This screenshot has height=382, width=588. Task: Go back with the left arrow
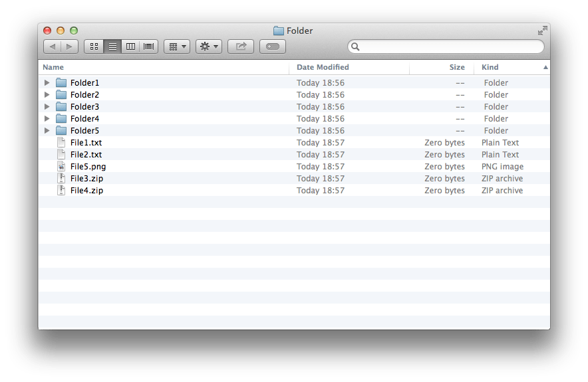(52, 47)
